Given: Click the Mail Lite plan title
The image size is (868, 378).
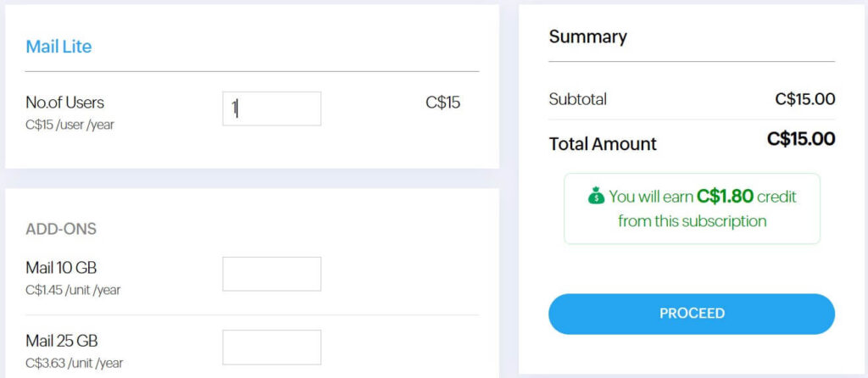Looking at the screenshot, I should (x=58, y=47).
